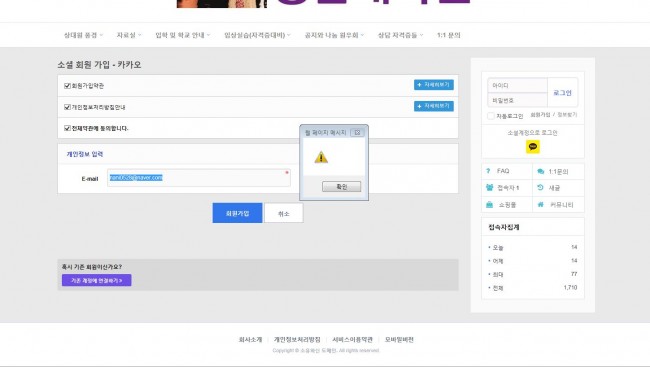Open 쇼핑몰 via the shopping bag icon
The width and height of the screenshot is (650, 367).
[490, 204]
